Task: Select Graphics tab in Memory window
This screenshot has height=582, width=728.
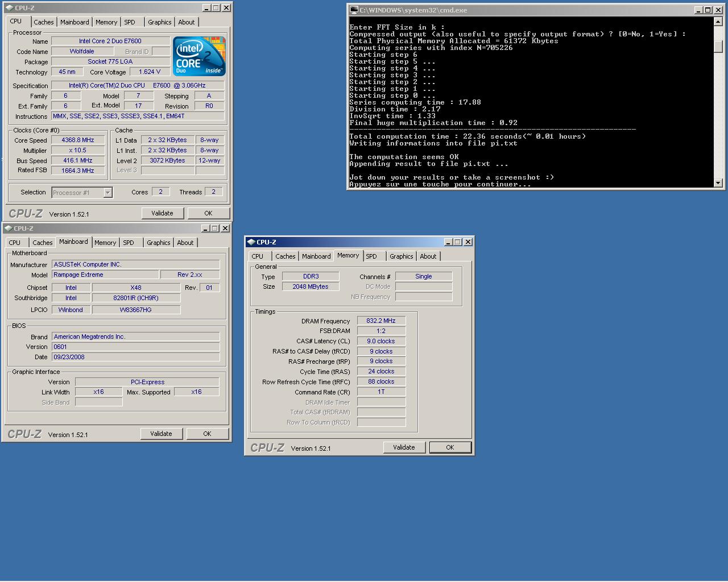Action: (x=402, y=256)
